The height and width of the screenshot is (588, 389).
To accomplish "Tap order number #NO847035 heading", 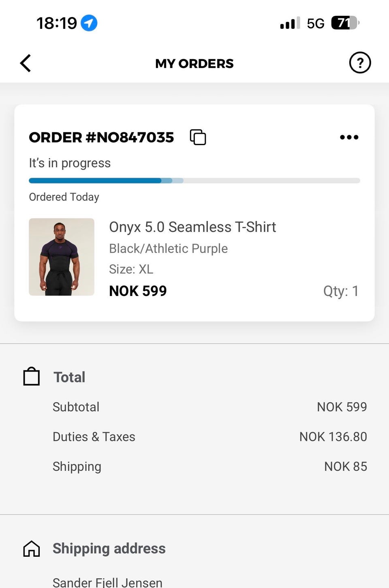I will click(101, 137).
